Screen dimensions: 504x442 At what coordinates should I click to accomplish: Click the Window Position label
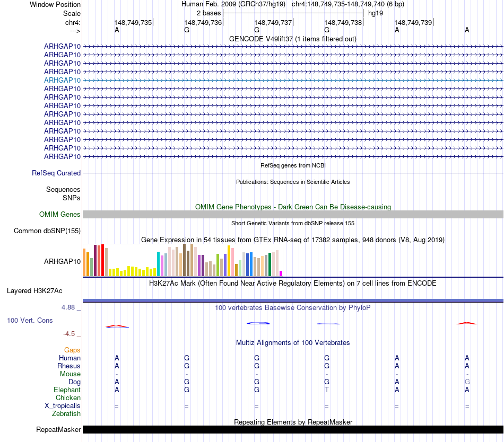55,4
